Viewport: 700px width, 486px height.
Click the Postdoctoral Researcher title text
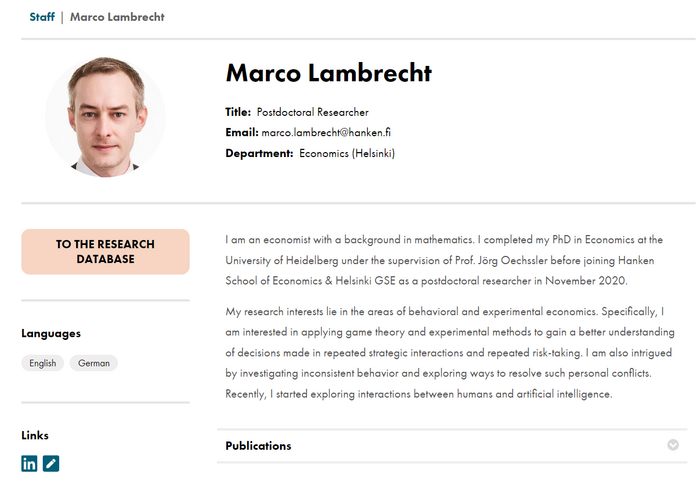tap(312, 112)
